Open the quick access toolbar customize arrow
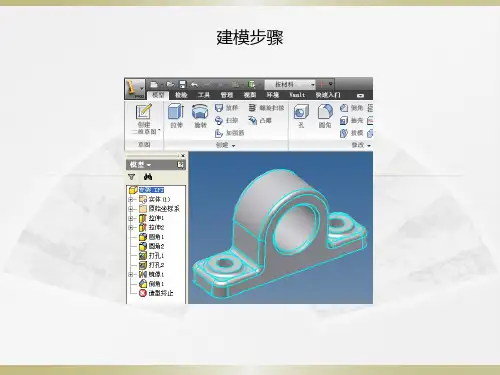Screen dimensions: 500x375 (x=331, y=84)
